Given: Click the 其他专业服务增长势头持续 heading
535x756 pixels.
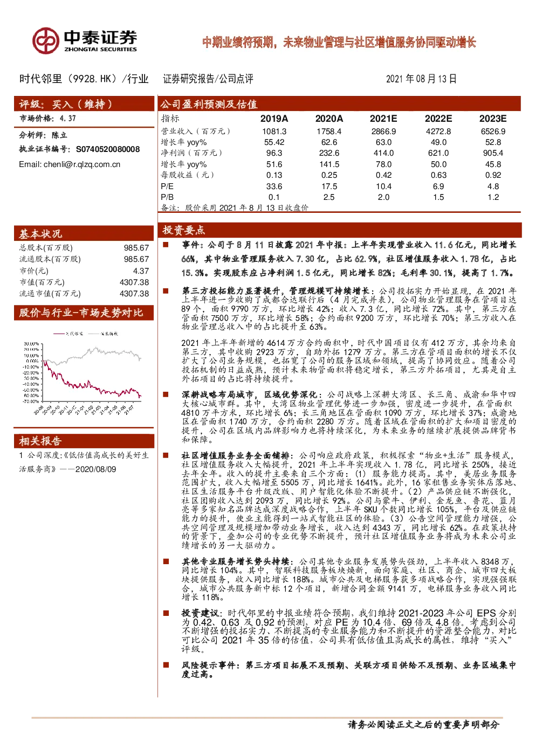Looking at the screenshot, I should coord(236,561).
